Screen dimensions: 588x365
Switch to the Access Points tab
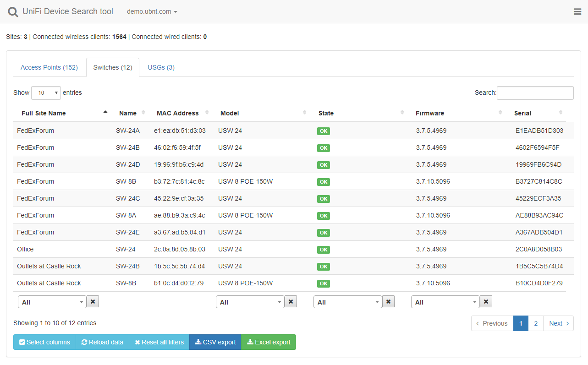tap(49, 67)
